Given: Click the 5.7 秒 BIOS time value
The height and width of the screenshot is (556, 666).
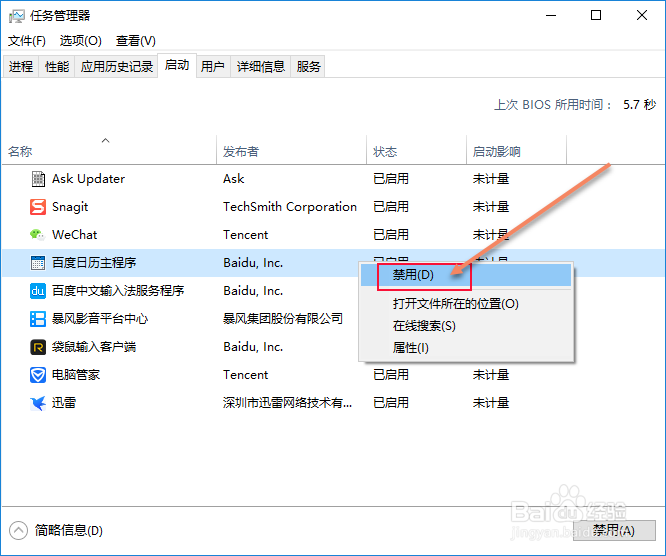Looking at the screenshot, I should (639, 105).
